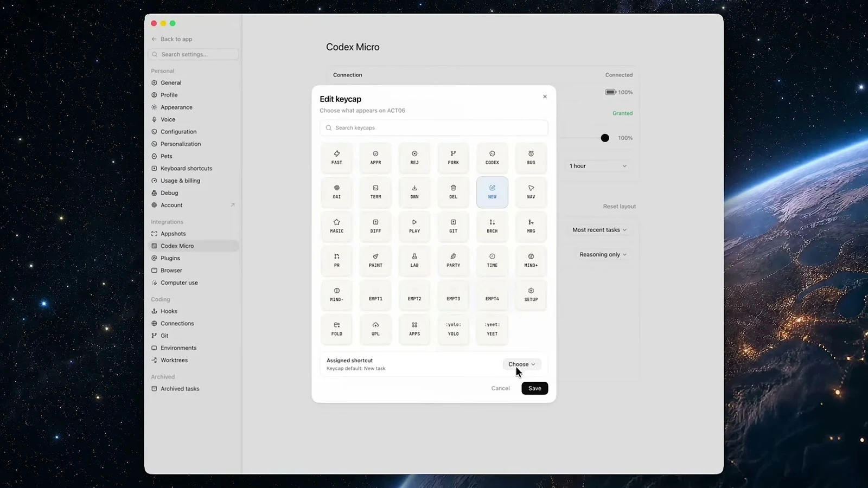Select the highlighted NEW keycap

tap(492, 192)
